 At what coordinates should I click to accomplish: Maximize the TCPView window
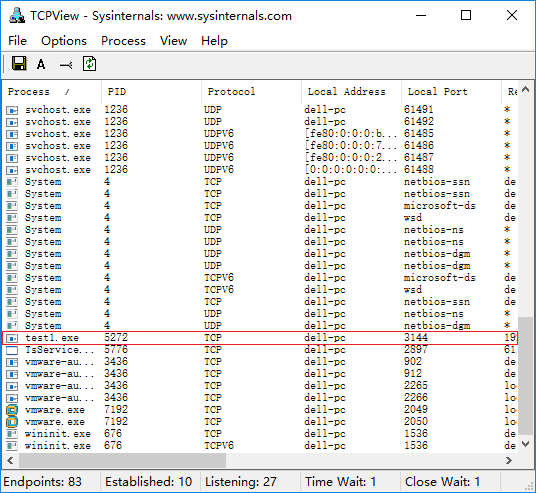pos(466,15)
